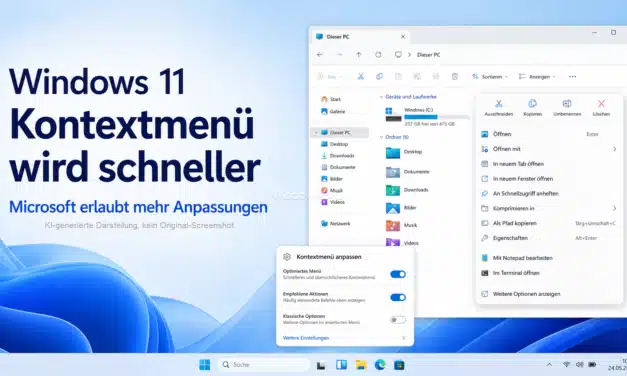
Task: Select Eigenschaften in the context menu
Action: tap(550, 238)
